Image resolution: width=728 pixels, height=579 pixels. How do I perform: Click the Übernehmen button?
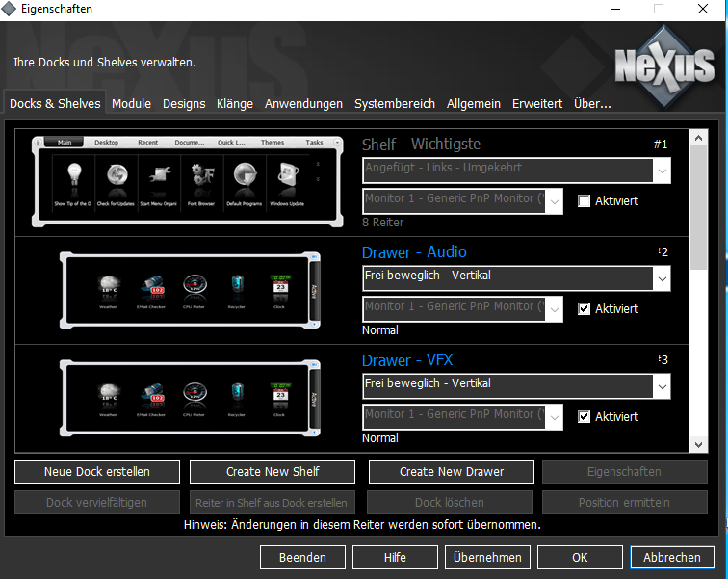click(488, 557)
